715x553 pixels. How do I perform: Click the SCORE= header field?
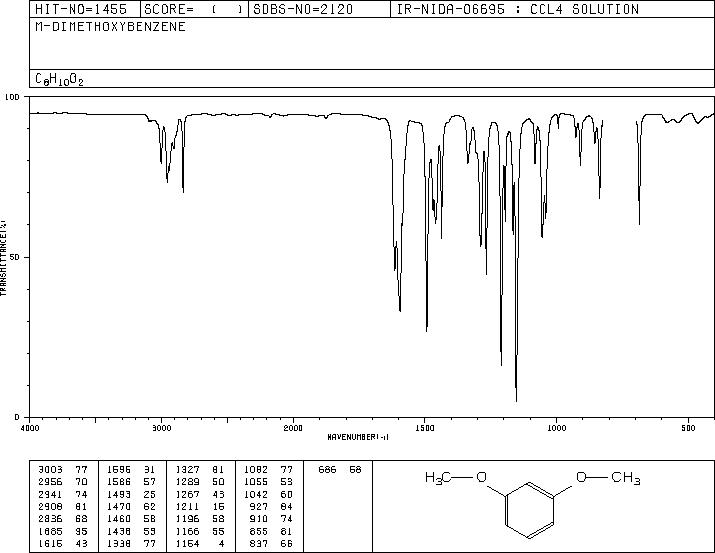coord(193,10)
